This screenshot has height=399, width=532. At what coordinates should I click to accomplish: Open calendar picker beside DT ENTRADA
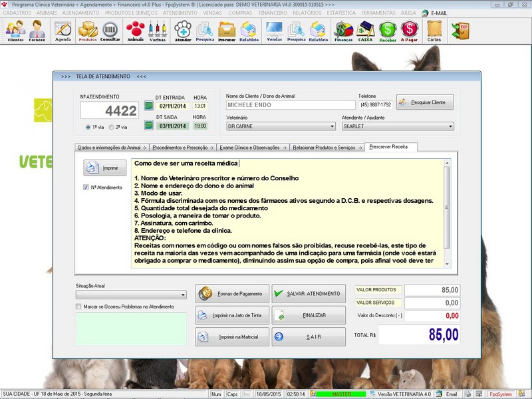click(148, 106)
